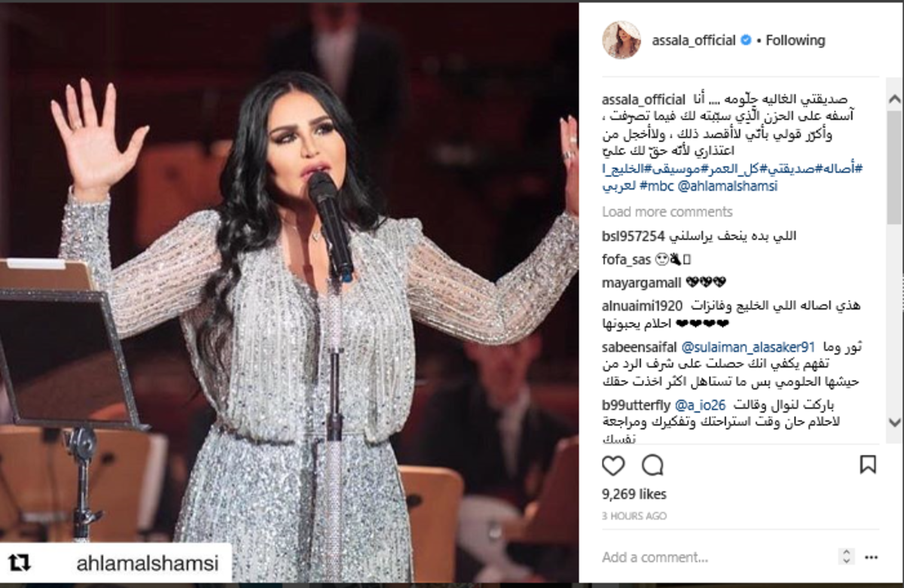The image size is (904, 588).
Task: Open more options three-dot icon
Action: 871,557
